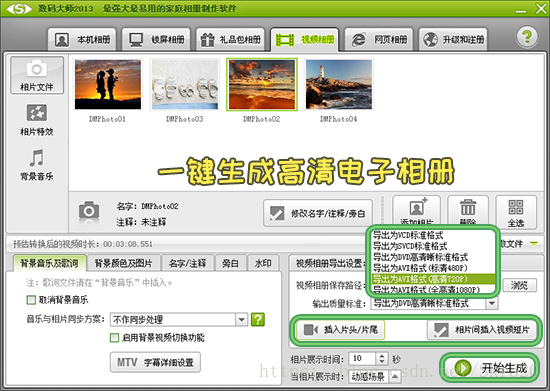Switch to 水印 tab
The width and height of the screenshot is (550, 391).
tap(263, 263)
